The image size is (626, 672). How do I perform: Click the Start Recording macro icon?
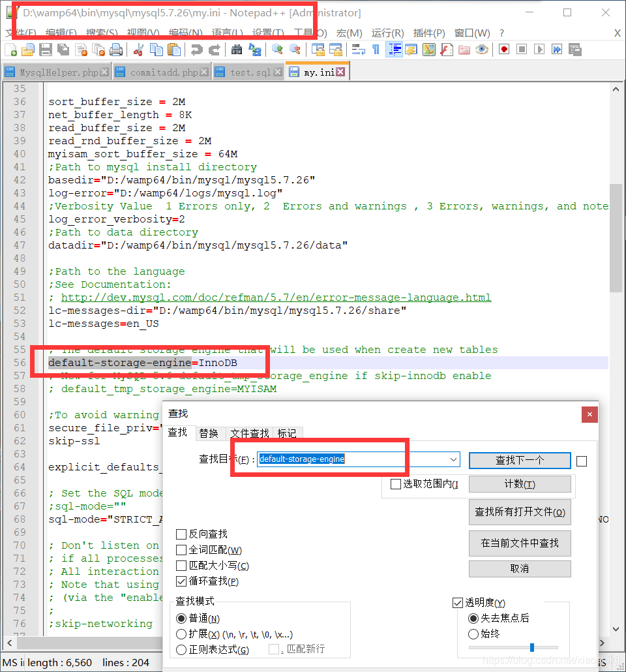pyautogui.click(x=504, y=49)
